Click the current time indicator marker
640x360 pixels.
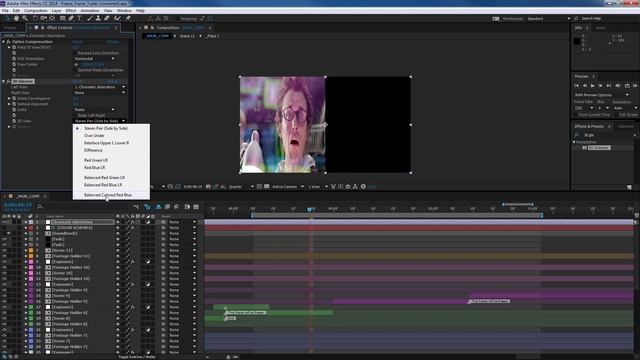click(310, 209)
